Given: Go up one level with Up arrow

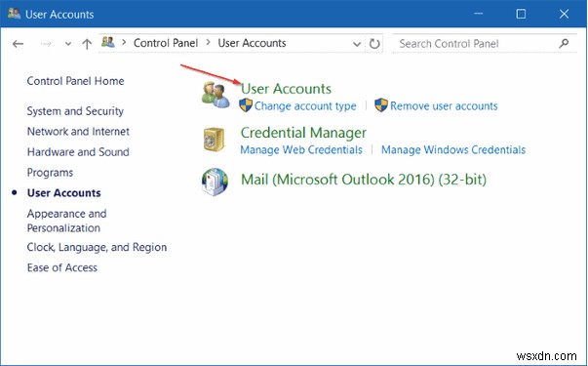Looking at the screenshot, I should (x=87, y=44).
